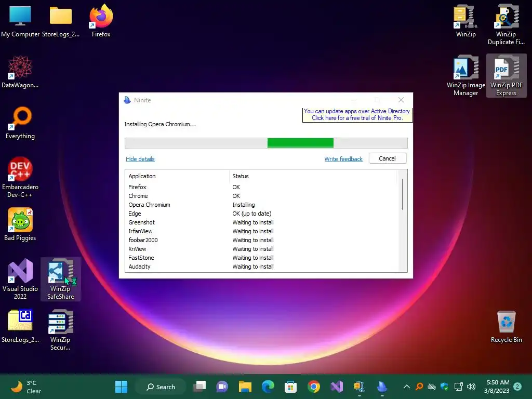Select the Recycle Bin icon
This screenshot has height=399, width=532.
click(x=506, y=327)
